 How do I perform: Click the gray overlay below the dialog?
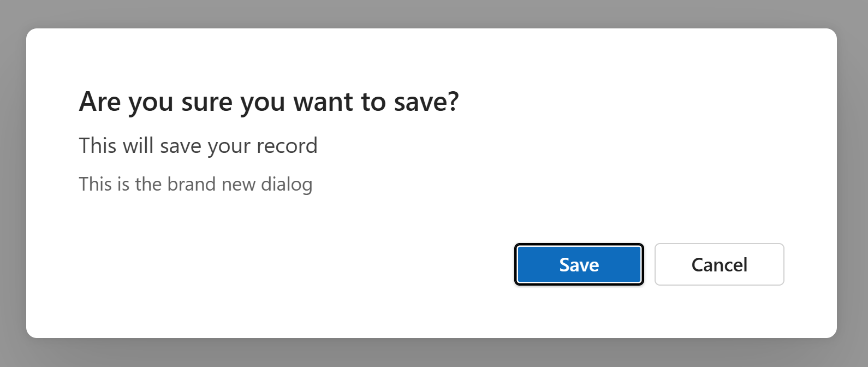point(434,355)
